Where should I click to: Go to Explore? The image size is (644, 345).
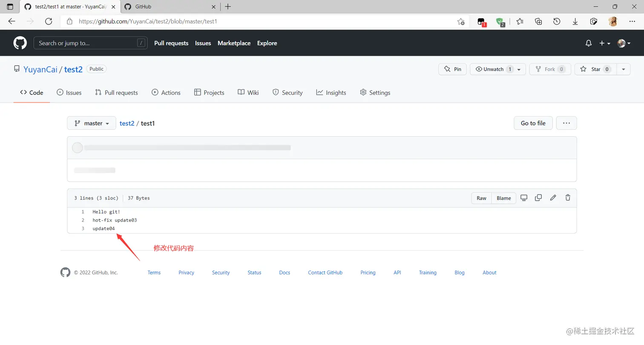coord(267,43)
